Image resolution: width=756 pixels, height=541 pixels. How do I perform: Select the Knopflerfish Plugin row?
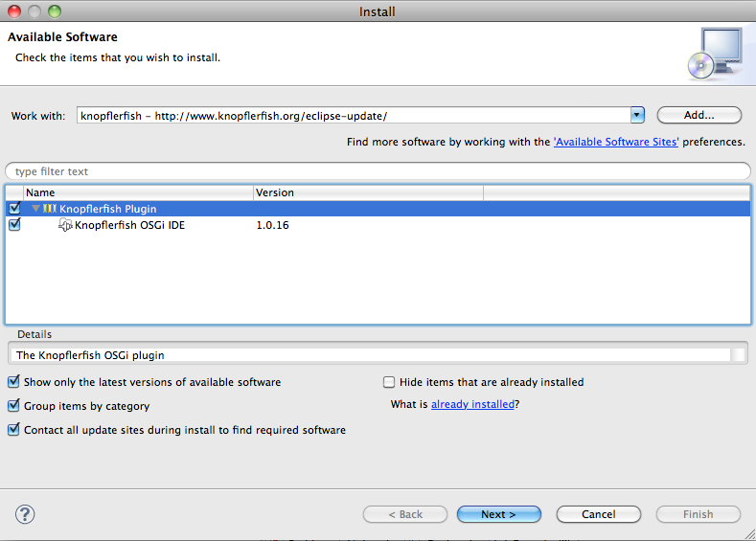pyautogui.click(x=378, y=209)
